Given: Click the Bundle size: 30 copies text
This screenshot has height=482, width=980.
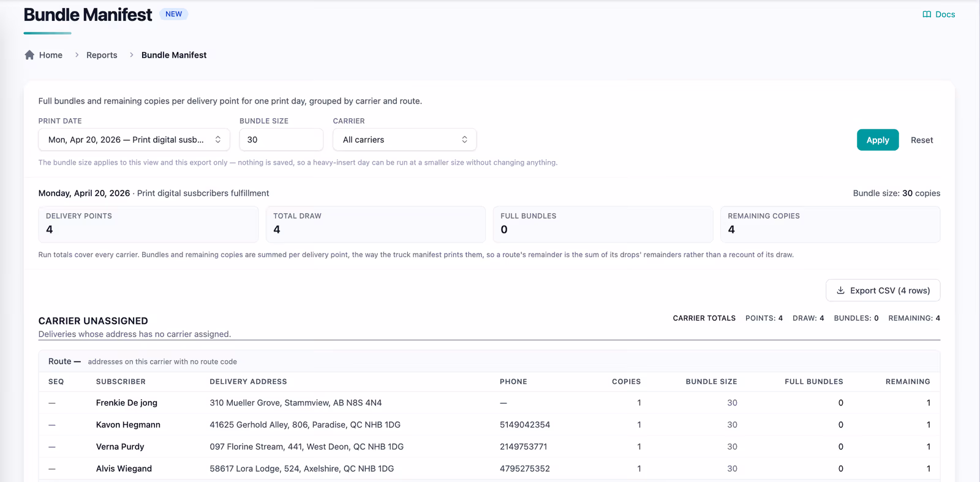Looking at the screenshot, I should tap(897, 194).
